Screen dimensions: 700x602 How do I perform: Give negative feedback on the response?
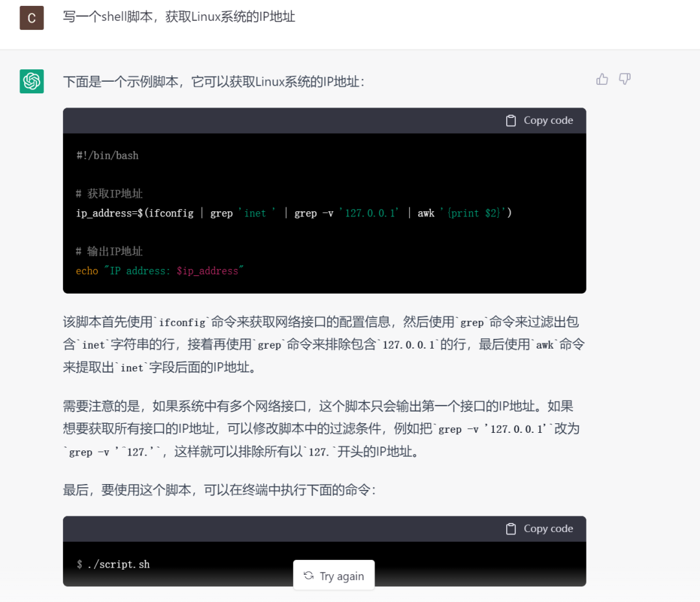click(x=624, y=78)
